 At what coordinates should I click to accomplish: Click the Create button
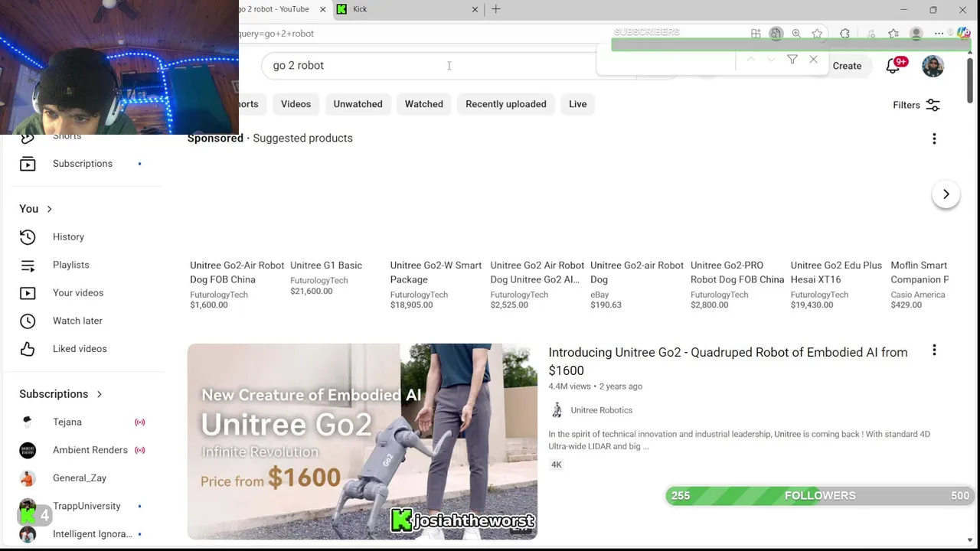tap(847, 66)
